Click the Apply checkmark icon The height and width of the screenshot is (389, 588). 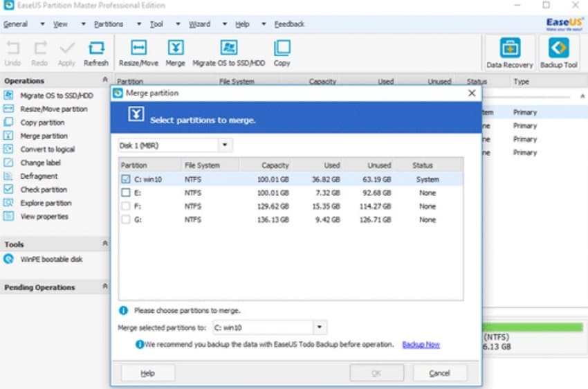pos(66,48)
